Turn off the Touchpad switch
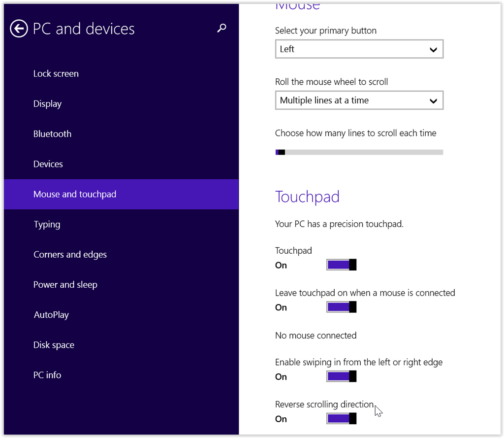The height and width of the screenshot is (438, 504). pos(342,265)
